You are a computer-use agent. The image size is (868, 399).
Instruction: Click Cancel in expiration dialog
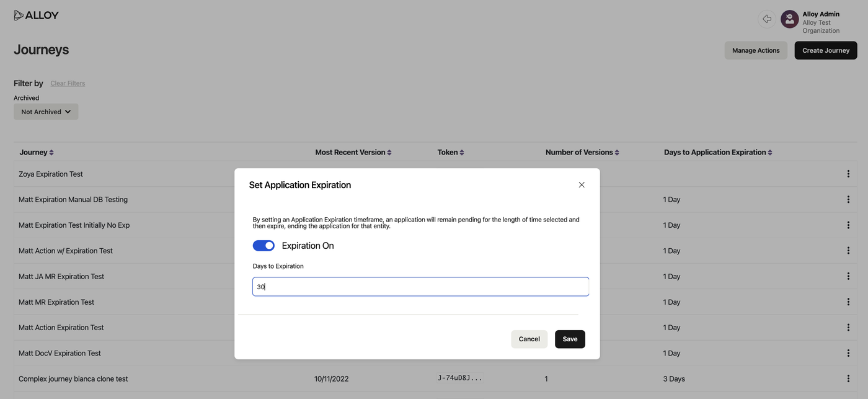pos(529,339)
